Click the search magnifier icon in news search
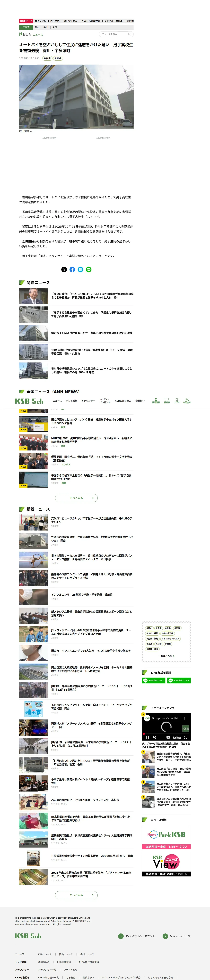Viewport: 210px width, 980px height. click(x=130, y=34)
